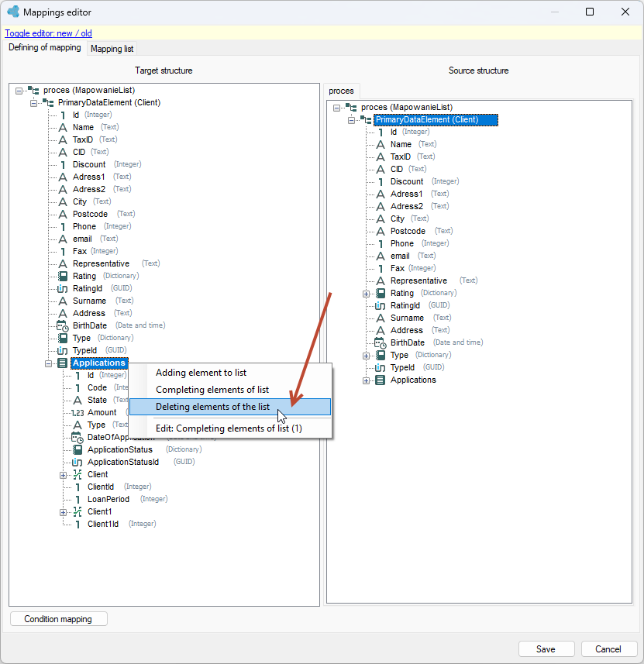Expand the Applications node in Source structure

point(366,380)
